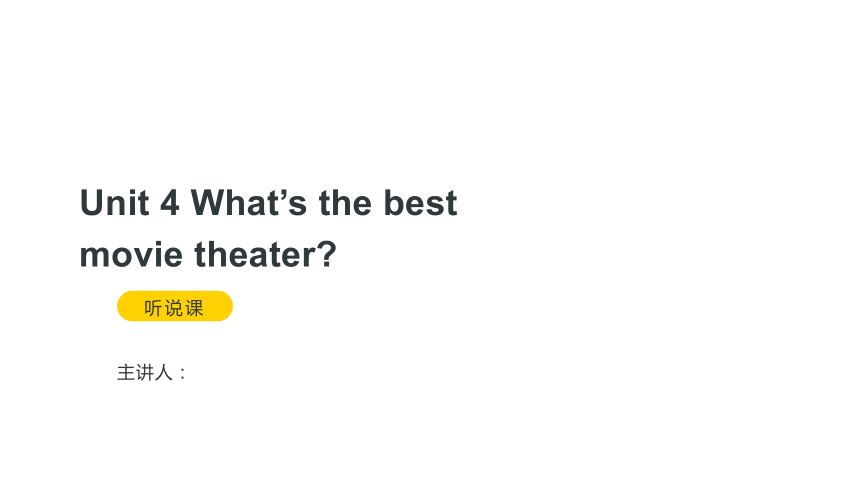Click the yellow 听说课 pill label

174,306
